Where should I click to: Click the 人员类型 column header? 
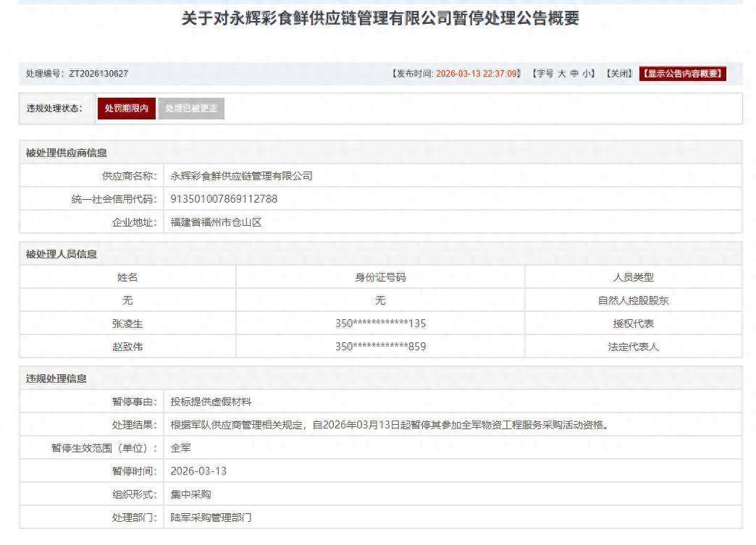633,277
